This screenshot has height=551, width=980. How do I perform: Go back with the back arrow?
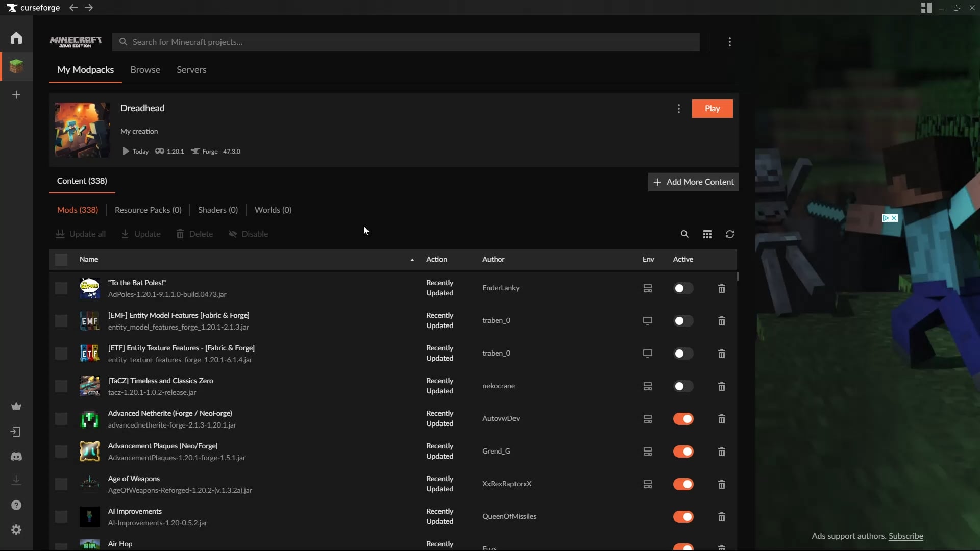(x=73, y=8)
